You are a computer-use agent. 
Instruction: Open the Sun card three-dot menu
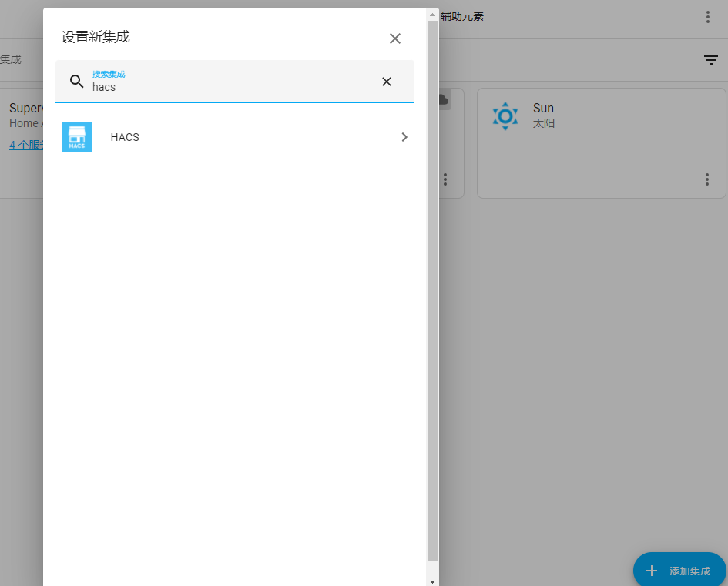point(707,179)
